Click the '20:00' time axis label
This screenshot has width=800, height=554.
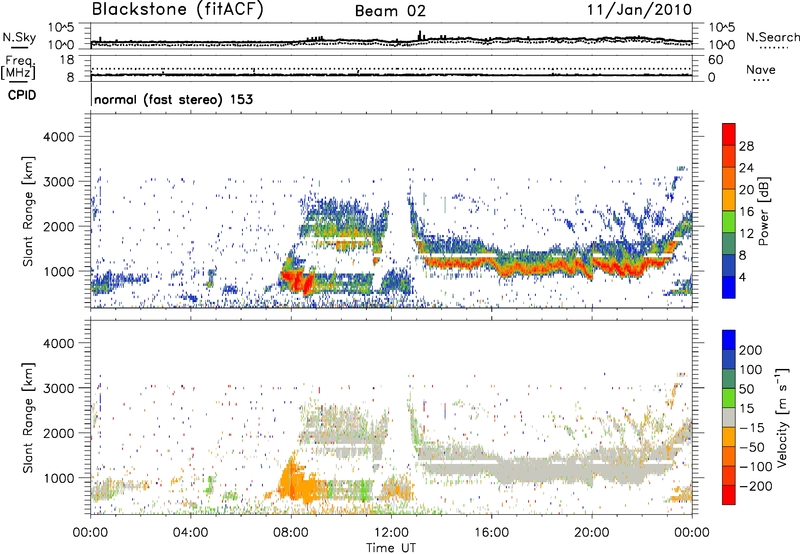tap(591, 533)
